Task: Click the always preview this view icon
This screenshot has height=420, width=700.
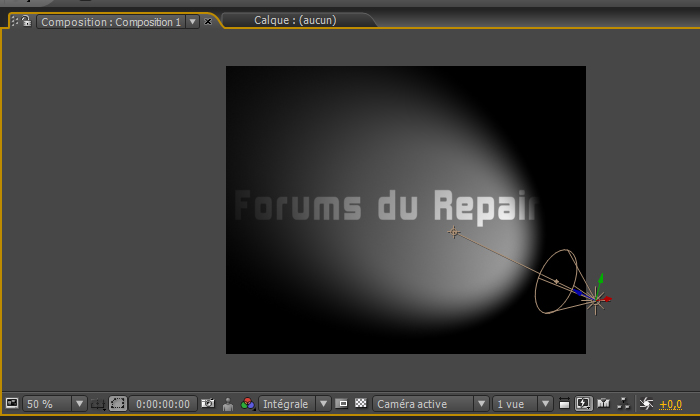Action: click(12, 403)
